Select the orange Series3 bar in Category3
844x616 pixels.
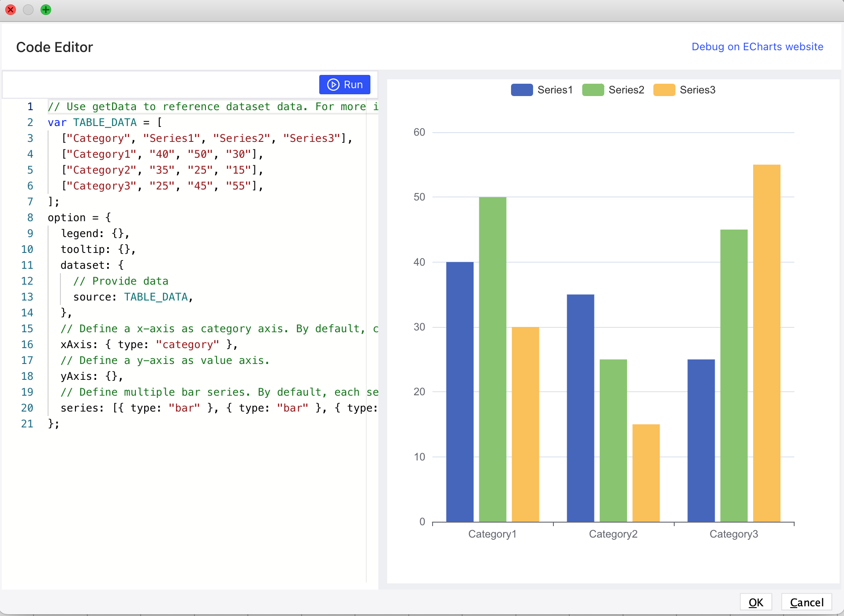[x=766, y=343]
